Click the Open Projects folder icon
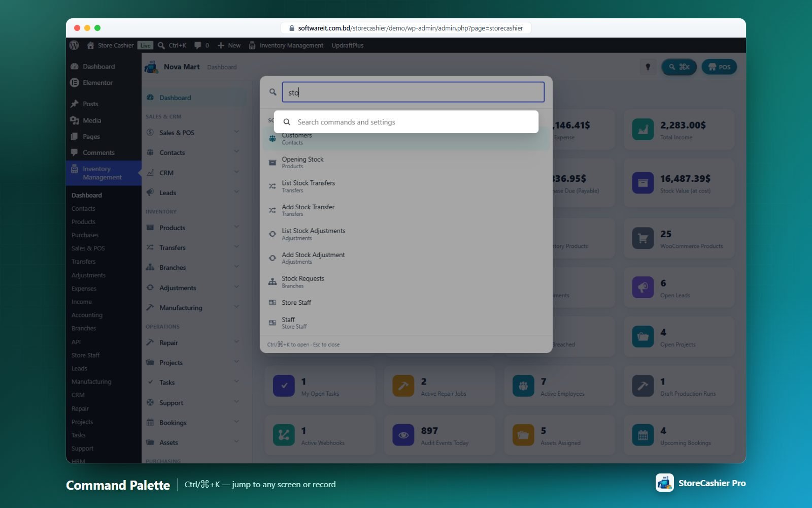This screenshot has height=508, width=812. (643, 337)
